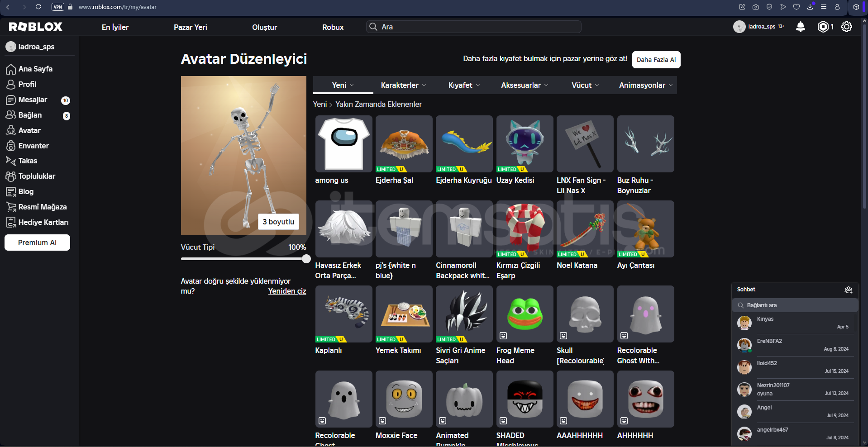Click the Ara search field
This screenshot has height=447, width=868.
474,27
